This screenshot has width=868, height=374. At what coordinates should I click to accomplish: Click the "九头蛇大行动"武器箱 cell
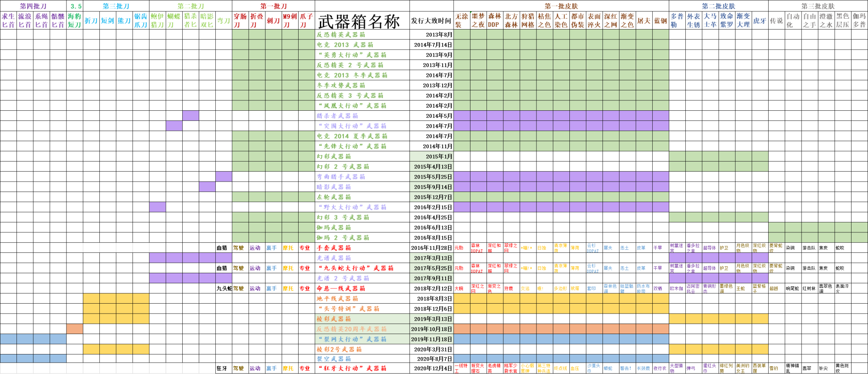362,268
